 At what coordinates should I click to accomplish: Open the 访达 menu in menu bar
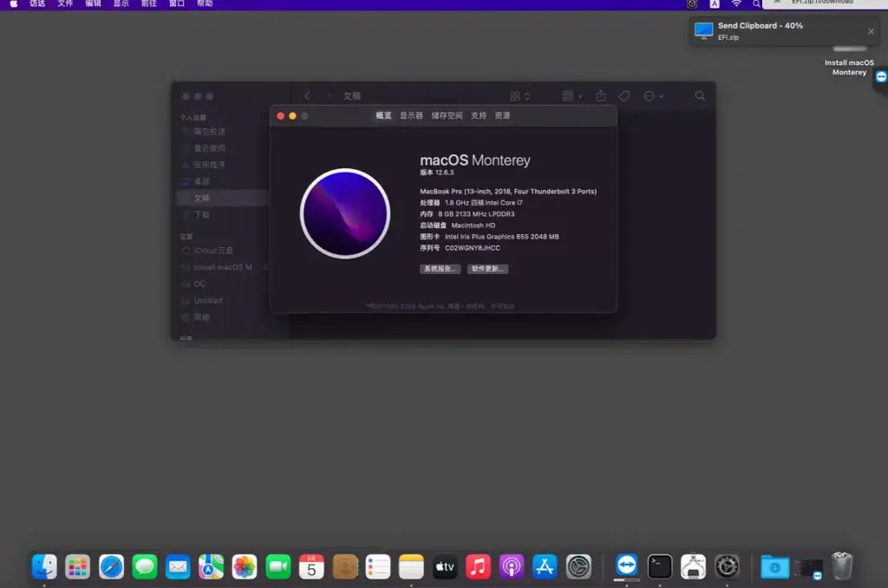[x=37, y=3]
